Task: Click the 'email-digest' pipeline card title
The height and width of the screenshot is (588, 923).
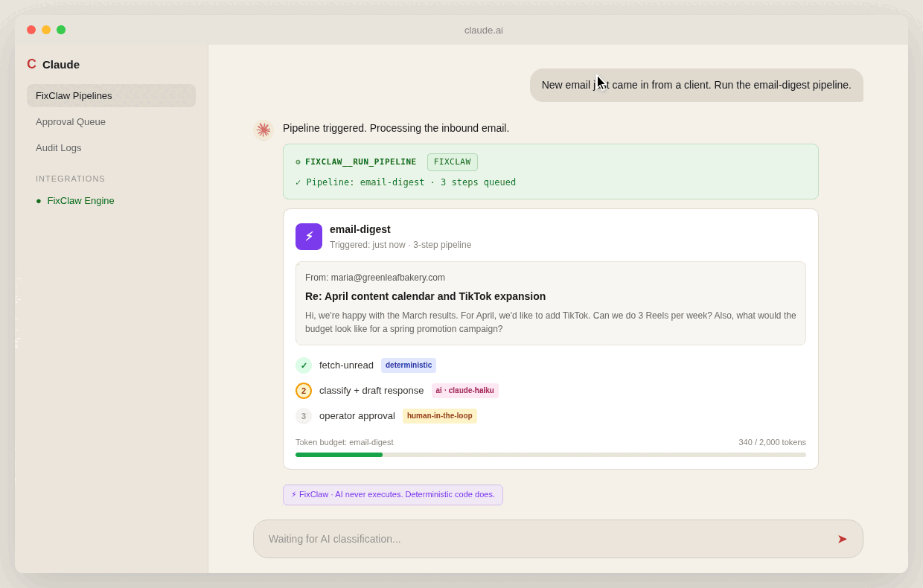Action: click(360, 229)
